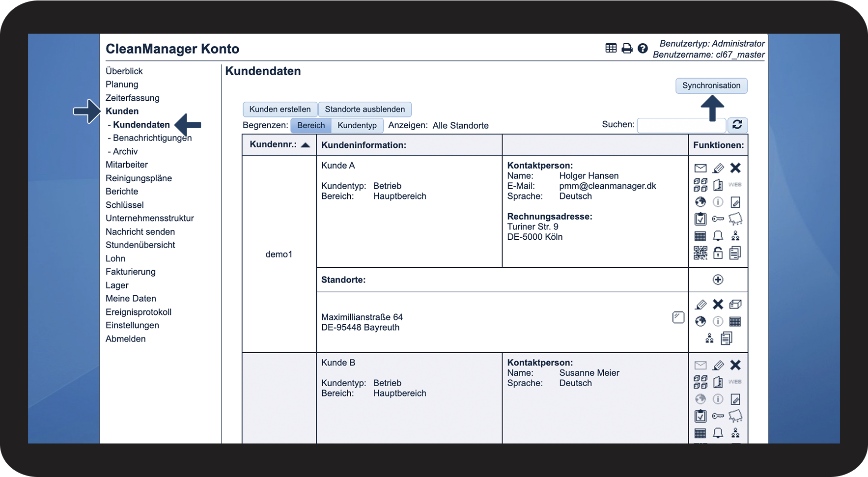This screenshot has width=868, height=477.
Task: Click the print icon in the header
Action: [x=627, y=48]
